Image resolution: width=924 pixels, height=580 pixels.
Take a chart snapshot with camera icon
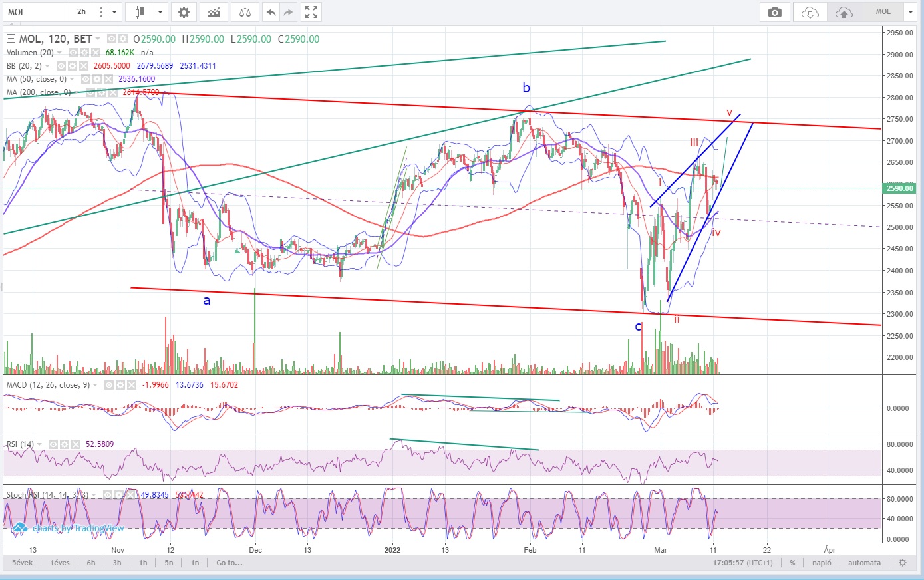point(774,12)
